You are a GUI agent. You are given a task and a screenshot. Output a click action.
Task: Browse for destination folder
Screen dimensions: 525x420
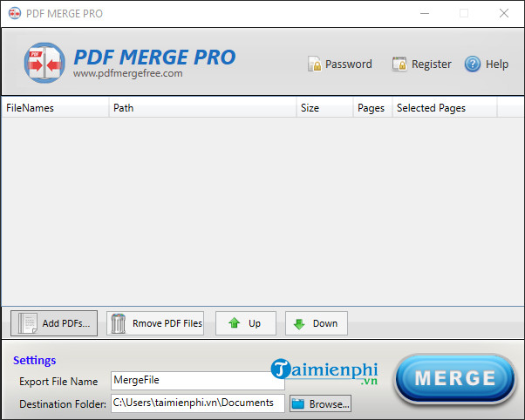(320, 403)
